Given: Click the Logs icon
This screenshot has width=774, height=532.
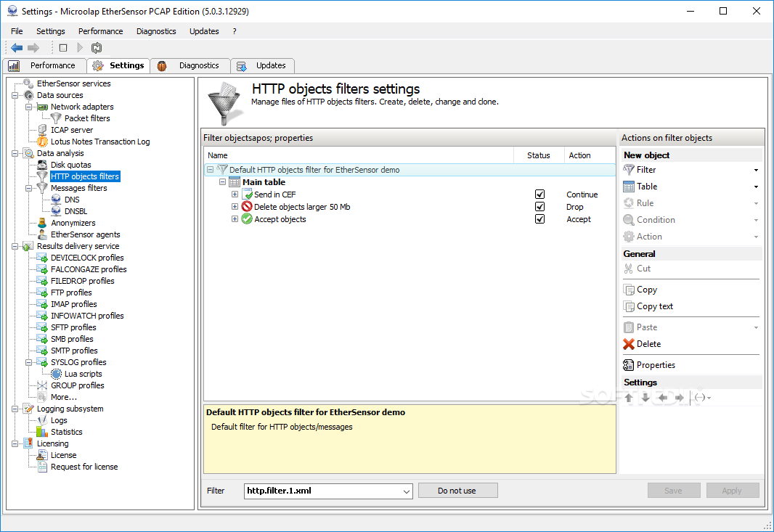Looking at the screenshot, I should coord(42,420).
